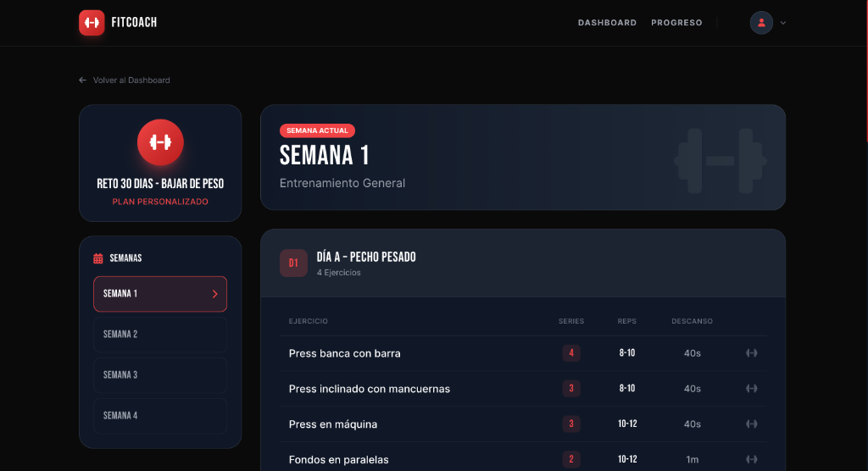Image resolution: width=868 pixels, height=471 pixels.
Task: Open the user profile avatar icon
Action: pos(761,23)
